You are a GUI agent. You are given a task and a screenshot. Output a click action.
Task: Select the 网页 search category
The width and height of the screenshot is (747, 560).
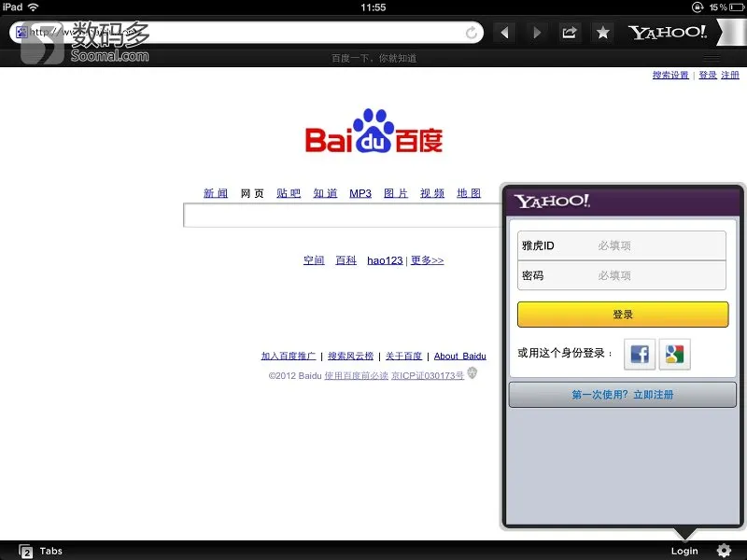click(x=252, y=193)
